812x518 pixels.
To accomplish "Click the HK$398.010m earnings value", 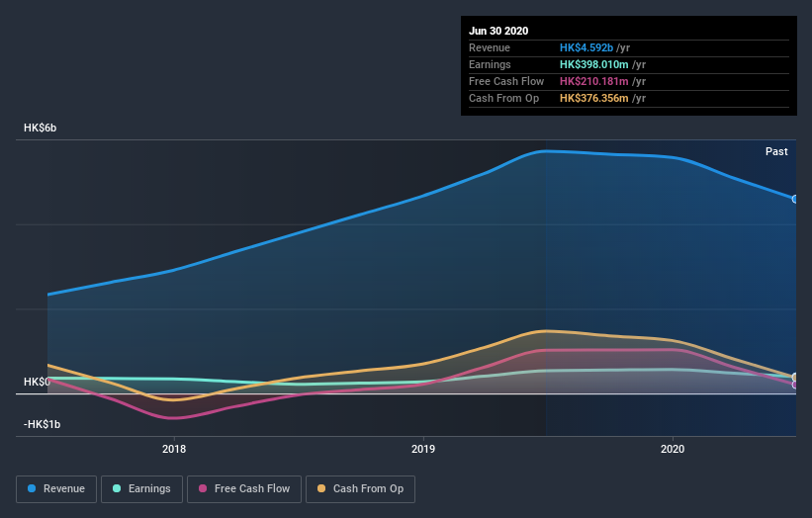I will pos(594,64).
